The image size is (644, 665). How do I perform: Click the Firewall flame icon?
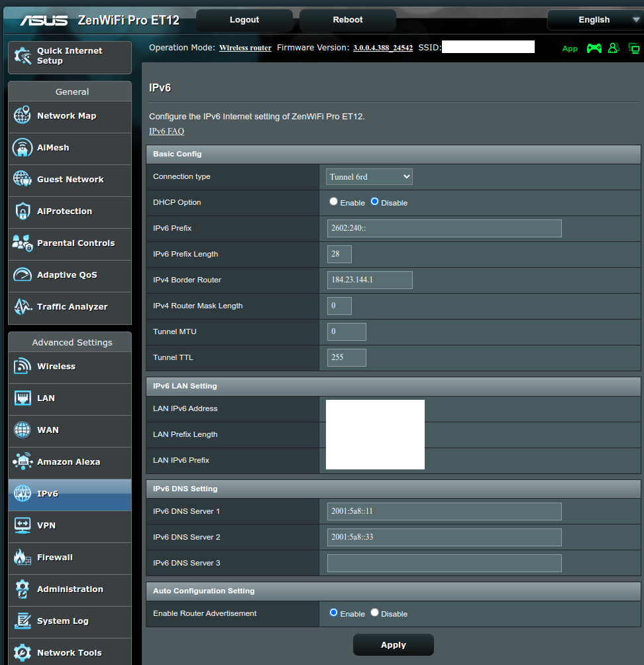click(23, 557)
